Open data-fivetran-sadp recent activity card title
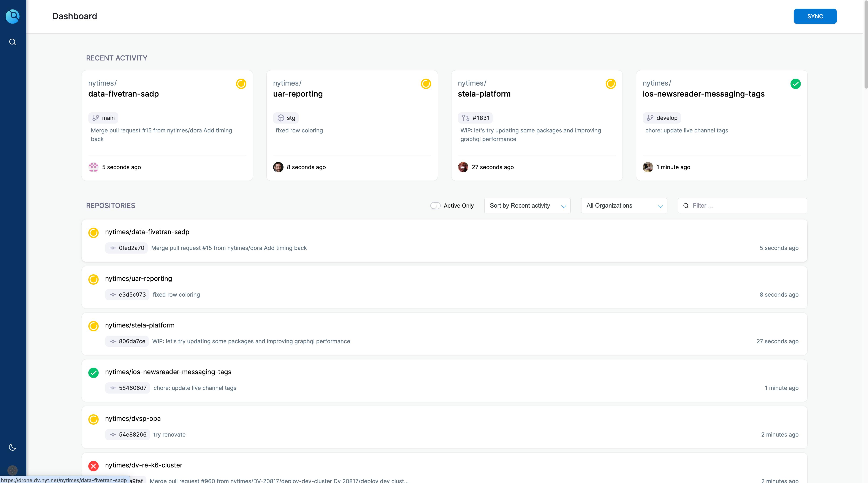 pyautogui.click(x=123, y=94)
